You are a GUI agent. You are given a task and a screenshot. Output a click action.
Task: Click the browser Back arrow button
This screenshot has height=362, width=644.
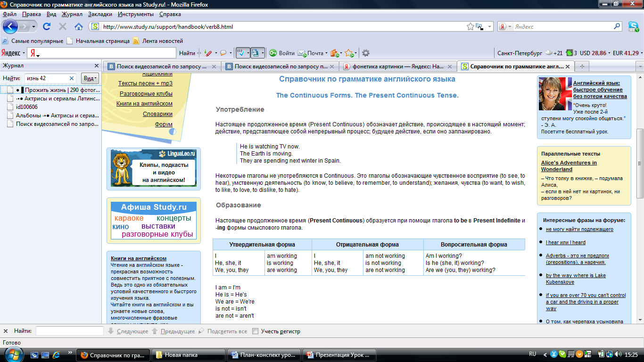pyautogui.click(x=10, y=26)
